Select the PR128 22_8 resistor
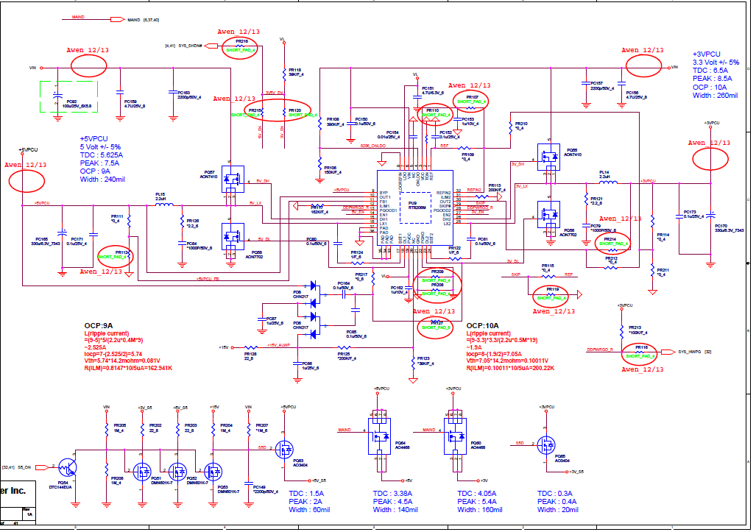Screen dimensions: 756x532 pos(250,347)
